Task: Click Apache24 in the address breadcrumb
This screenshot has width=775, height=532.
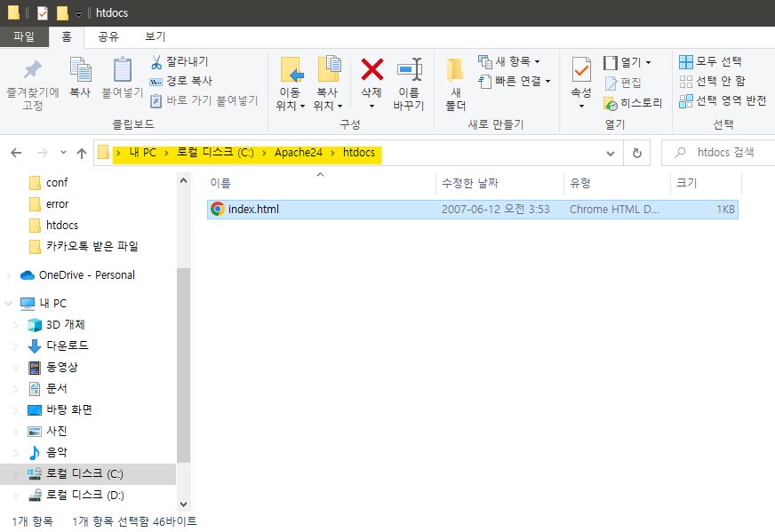Action: (298, 153)
